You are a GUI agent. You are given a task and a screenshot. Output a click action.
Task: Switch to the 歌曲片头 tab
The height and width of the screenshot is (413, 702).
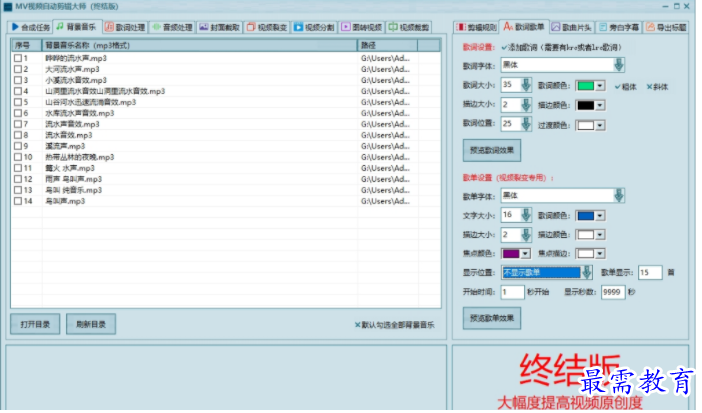click(571, 27)
